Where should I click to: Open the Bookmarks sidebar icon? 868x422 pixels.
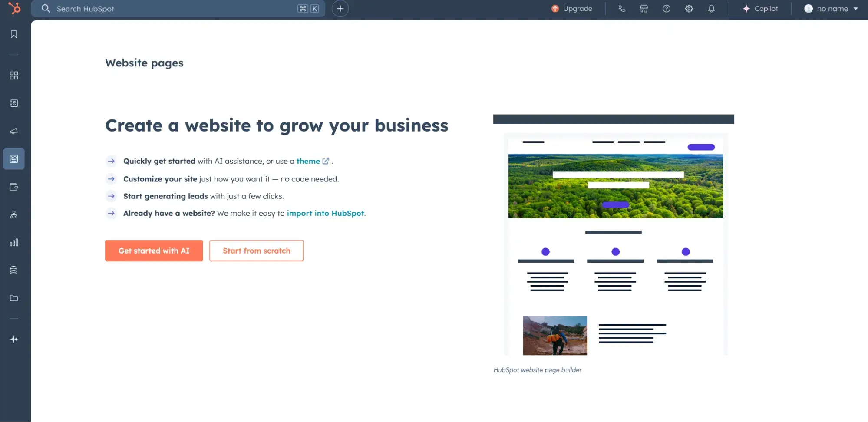pyautogui.click(x=14, y=34)
